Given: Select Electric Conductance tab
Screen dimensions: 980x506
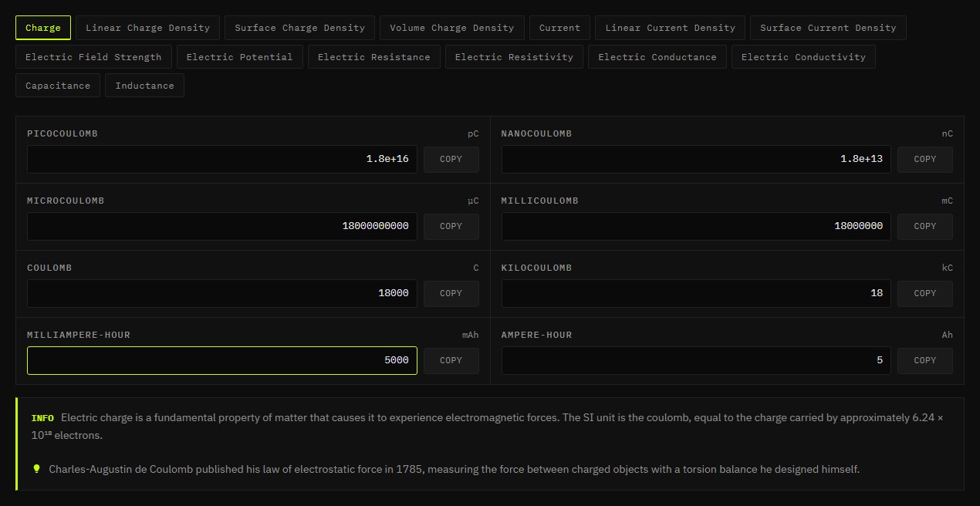Looking at the screenshot, I should coord(657,57).
